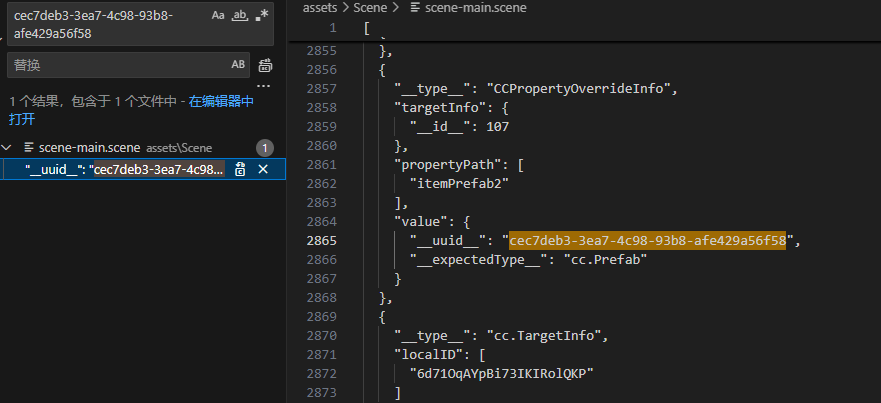This screenshot has width=881, height=403.
Task: Click the value 107
Action: tap(497, 126)
